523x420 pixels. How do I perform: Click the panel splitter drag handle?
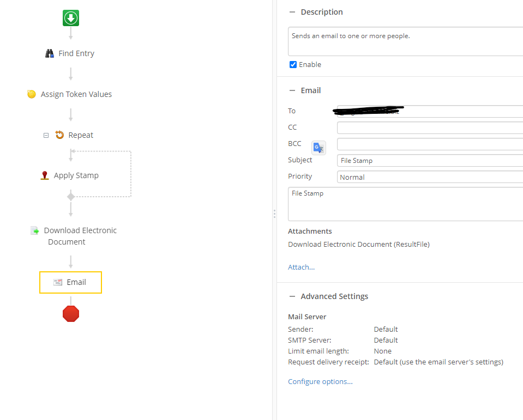point(274,214)
